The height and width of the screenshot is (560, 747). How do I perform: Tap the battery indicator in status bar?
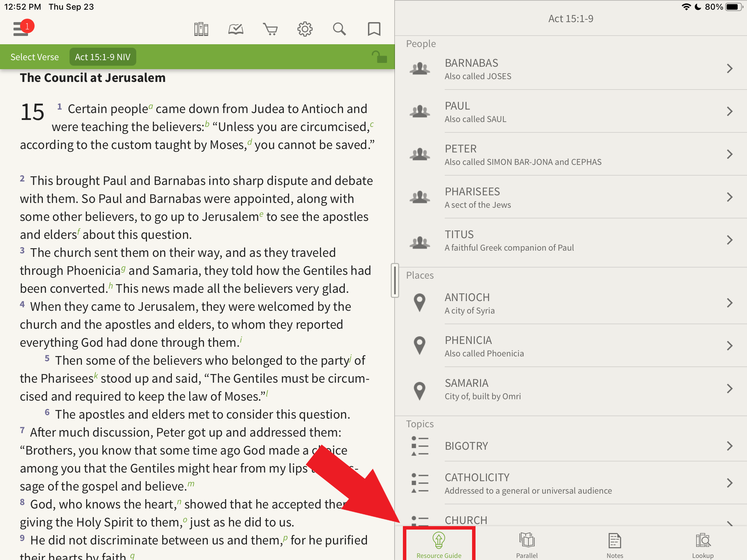point(734,7)
